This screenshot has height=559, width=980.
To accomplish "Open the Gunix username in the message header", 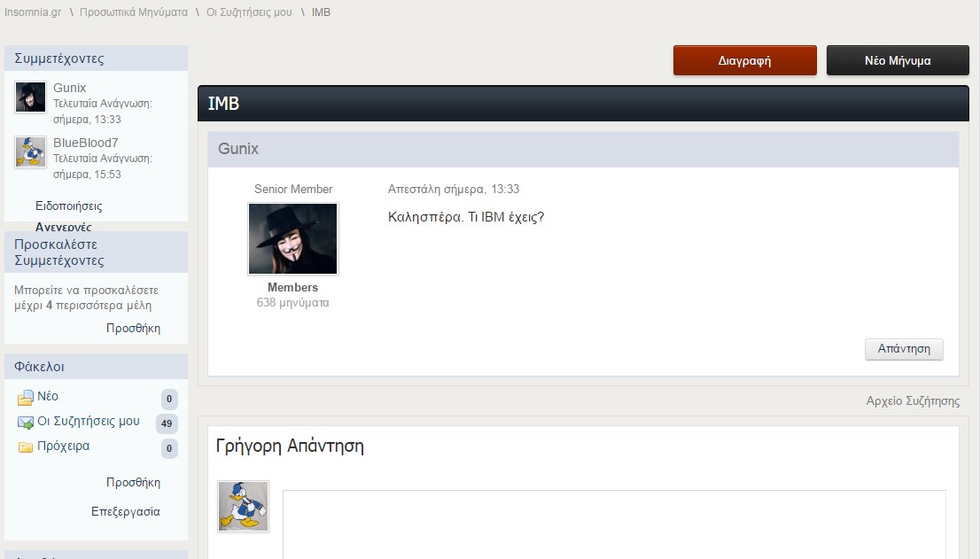I will point(238,149).
